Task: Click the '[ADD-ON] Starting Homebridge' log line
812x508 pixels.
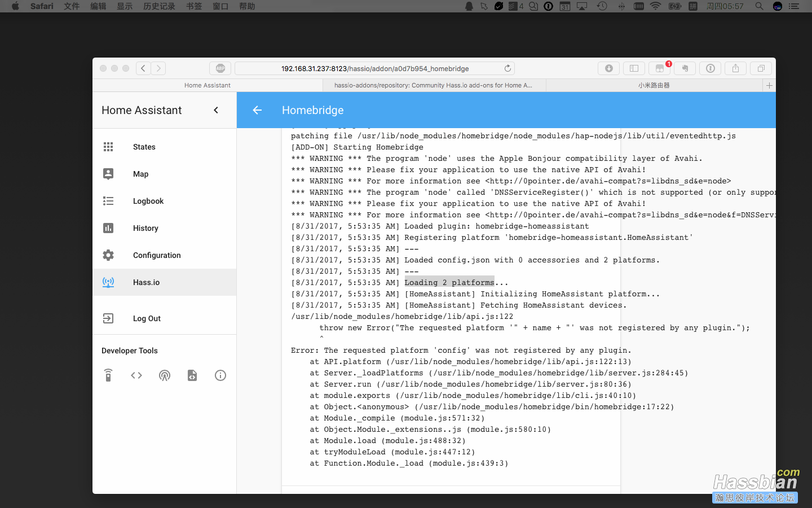Action: [x=357, y=147]
